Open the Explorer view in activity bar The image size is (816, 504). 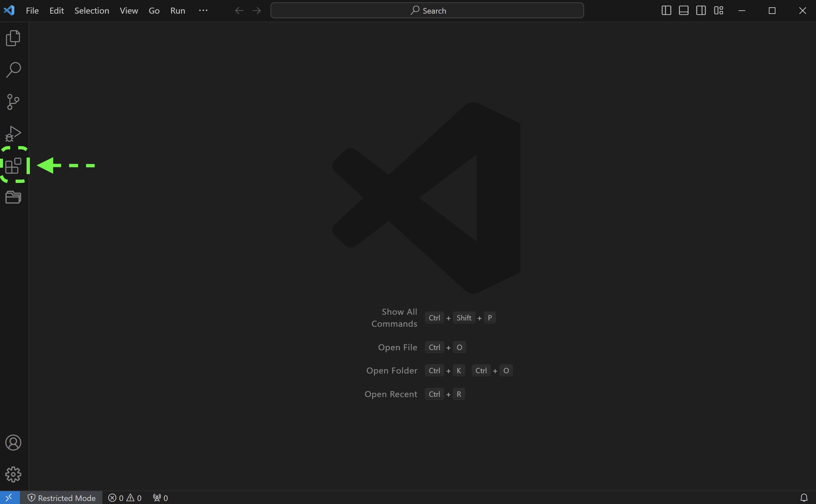(13, 38)
